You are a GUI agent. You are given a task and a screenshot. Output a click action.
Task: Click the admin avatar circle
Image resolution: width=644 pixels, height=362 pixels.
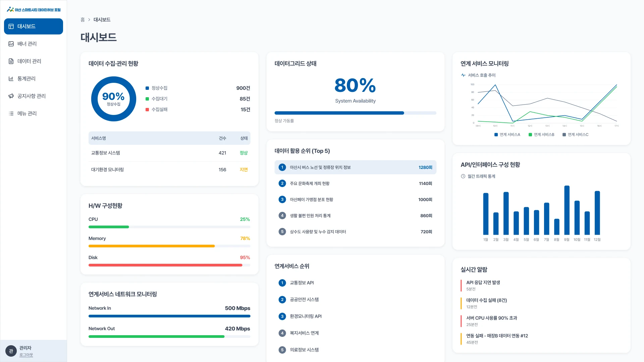11,351
